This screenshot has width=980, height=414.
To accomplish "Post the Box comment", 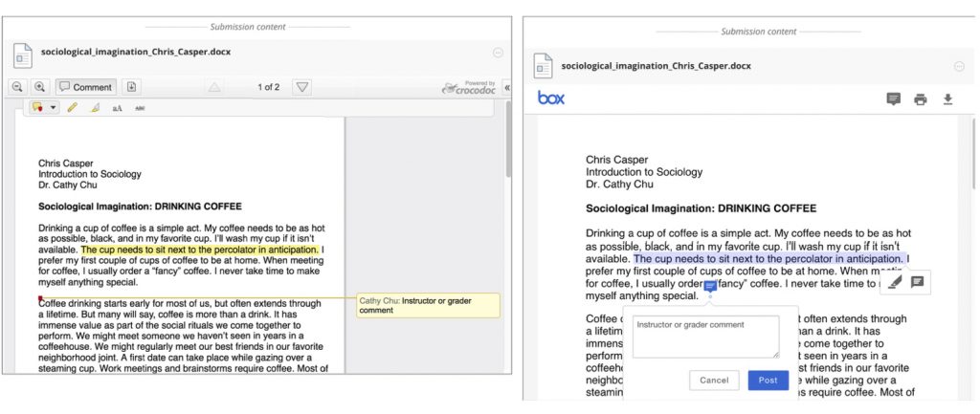I will [x=768, y=381].
